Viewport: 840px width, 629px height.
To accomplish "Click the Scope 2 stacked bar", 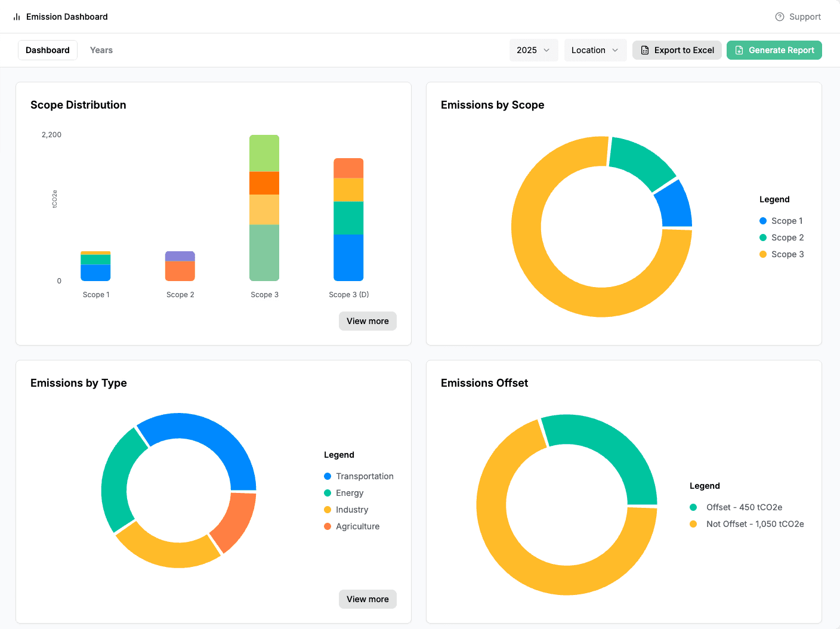I will click(180, 266).
